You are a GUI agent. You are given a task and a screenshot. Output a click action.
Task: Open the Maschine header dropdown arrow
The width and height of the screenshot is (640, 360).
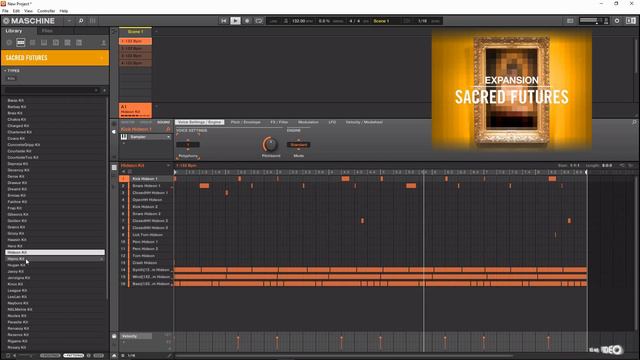(69, 21)
